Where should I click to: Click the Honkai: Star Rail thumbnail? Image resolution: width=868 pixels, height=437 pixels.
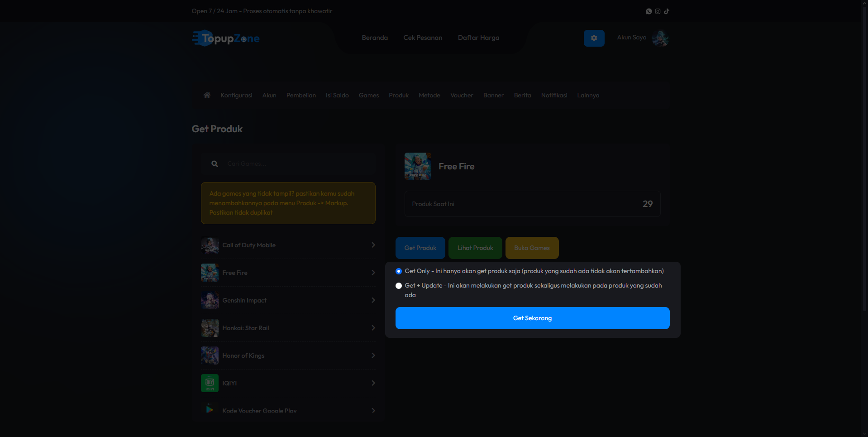pos(210,328)
